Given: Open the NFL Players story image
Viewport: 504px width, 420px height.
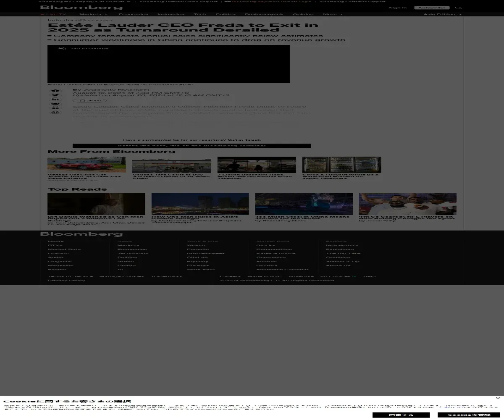Looking at the screenshot, I should tap(407, 204).
